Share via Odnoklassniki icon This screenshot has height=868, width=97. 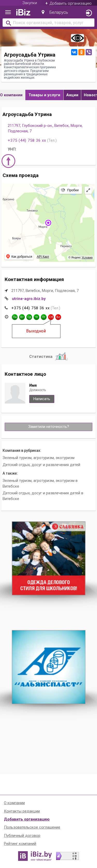tap(81, 52)
